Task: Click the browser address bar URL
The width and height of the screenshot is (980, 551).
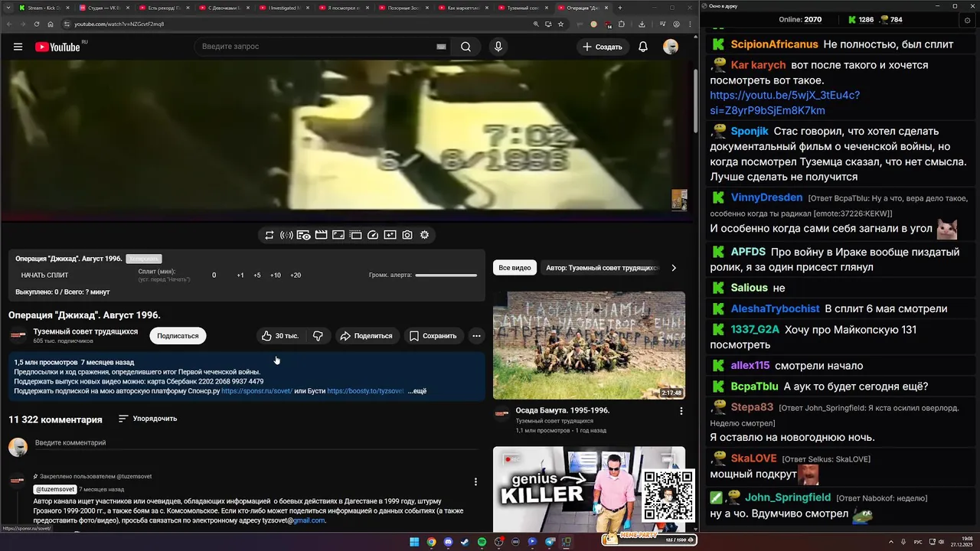Action: click(x=119, y=24)
